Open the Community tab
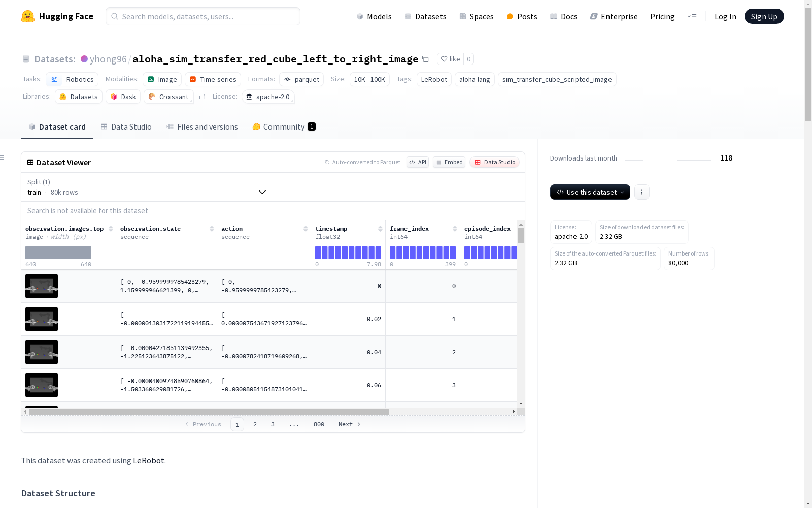Image resolution: width=812 pixels, height=508 pixels. (284, 127)
